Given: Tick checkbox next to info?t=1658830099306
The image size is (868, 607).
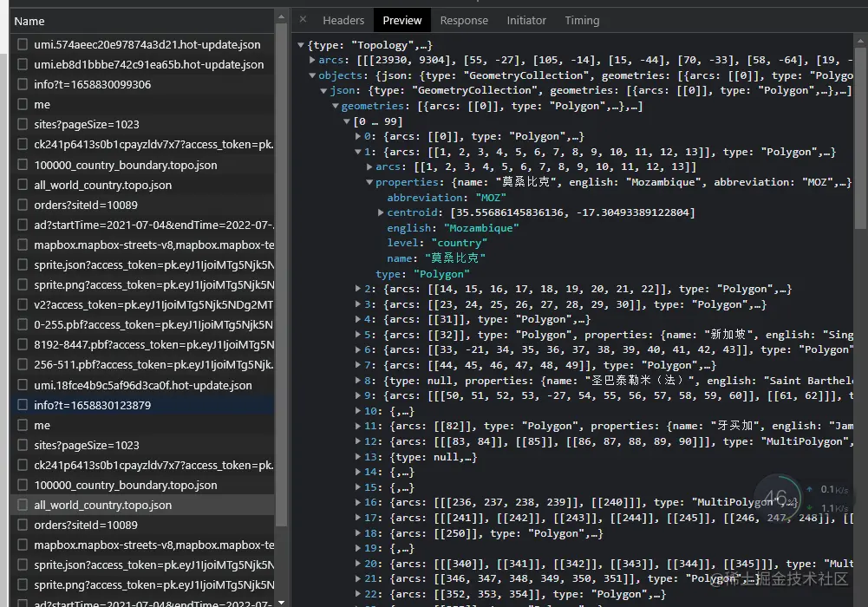Looking at the screenshot, I should coord(23,84).
